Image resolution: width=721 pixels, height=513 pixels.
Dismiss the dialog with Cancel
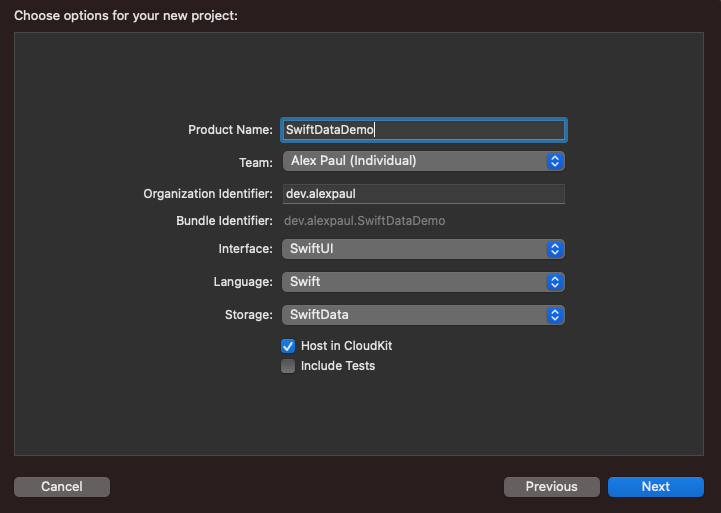click(62, 487)
